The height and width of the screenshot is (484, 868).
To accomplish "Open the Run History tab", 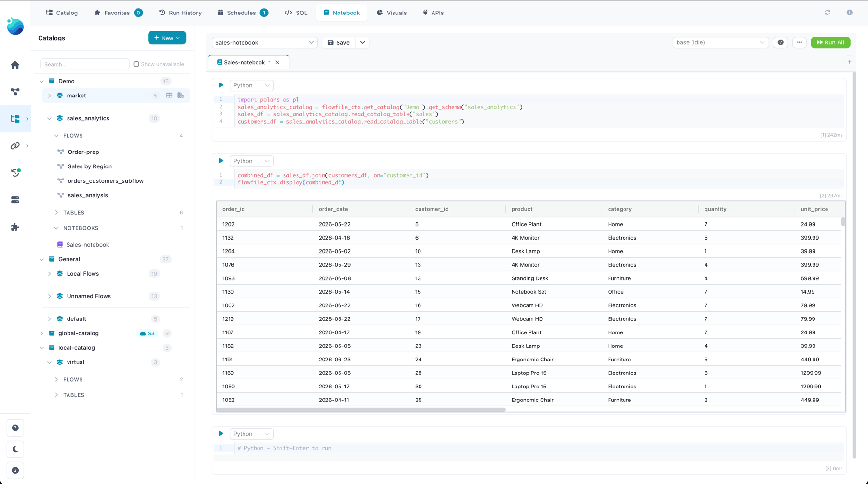I will [x=180, y=13].
